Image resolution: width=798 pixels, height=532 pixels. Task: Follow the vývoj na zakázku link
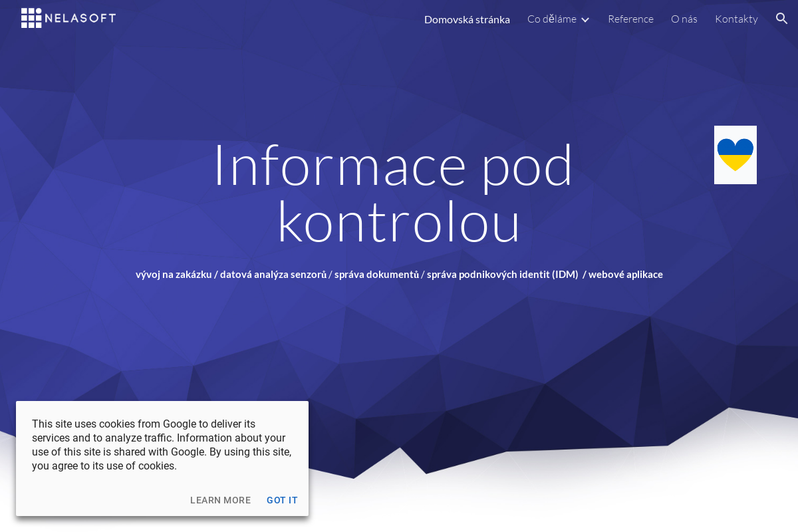coord(173,273)
